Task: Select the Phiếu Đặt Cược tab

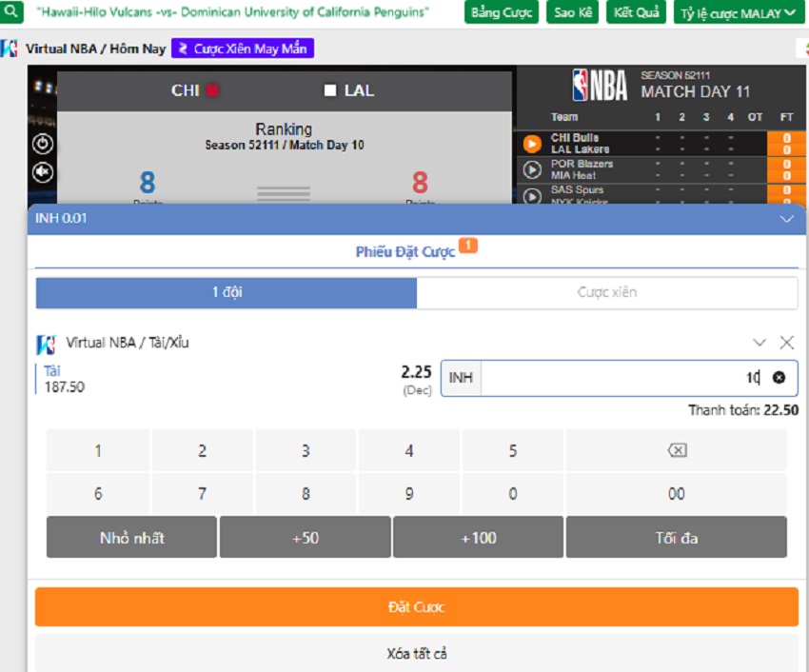Action: (x=405, y=252)
